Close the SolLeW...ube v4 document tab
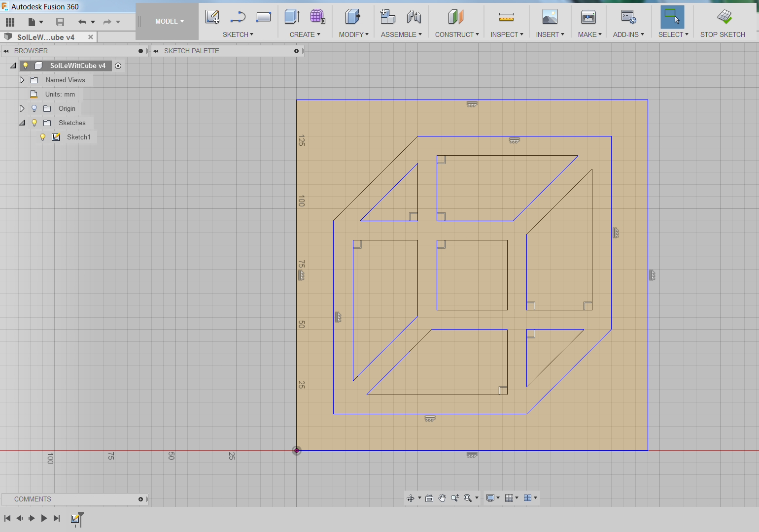Screen dimensions: 759x532 [x=91, y=37]
